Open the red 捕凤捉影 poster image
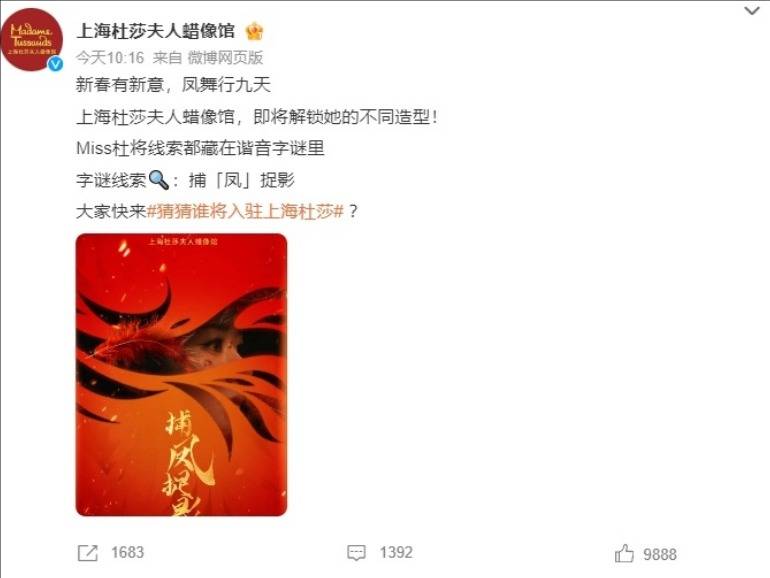770x578 pixels. (x=181, y=375)
